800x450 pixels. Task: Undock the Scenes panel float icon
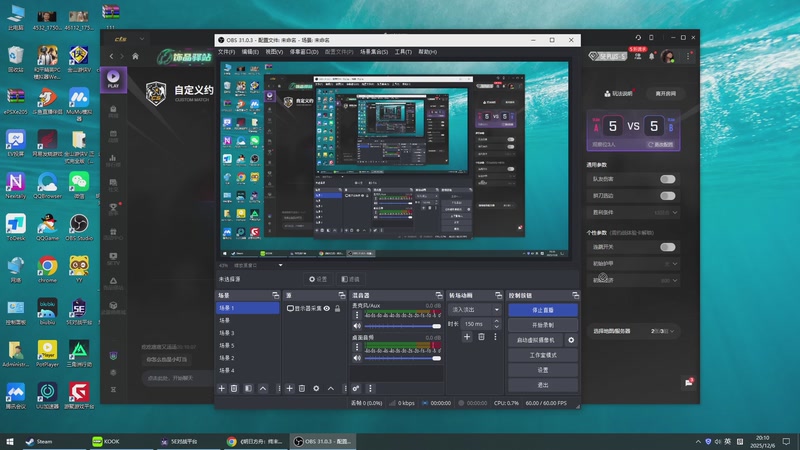tap(276, 295)
